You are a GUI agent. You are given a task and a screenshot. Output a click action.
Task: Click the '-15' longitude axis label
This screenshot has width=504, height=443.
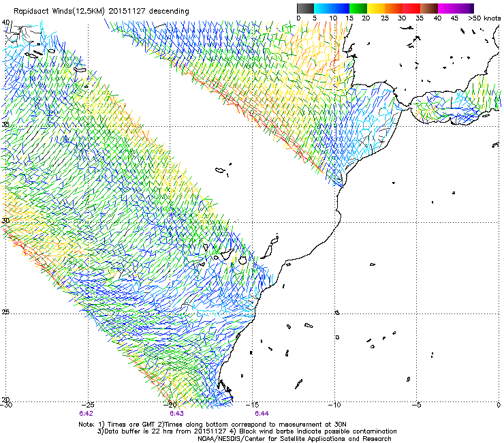253,405
